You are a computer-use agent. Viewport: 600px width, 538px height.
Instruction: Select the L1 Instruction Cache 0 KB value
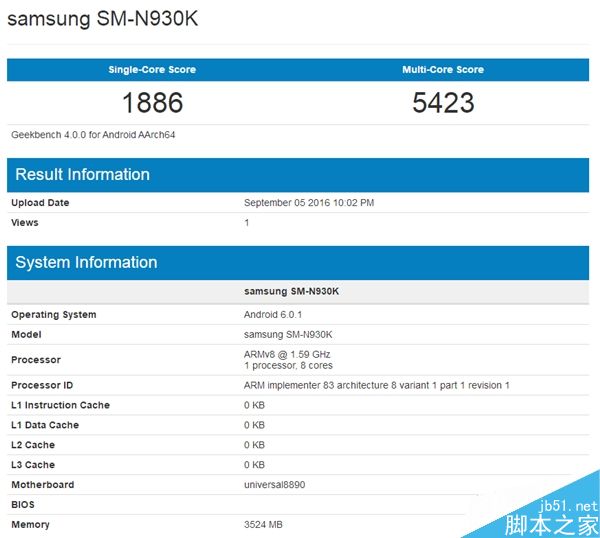(254, 405)
